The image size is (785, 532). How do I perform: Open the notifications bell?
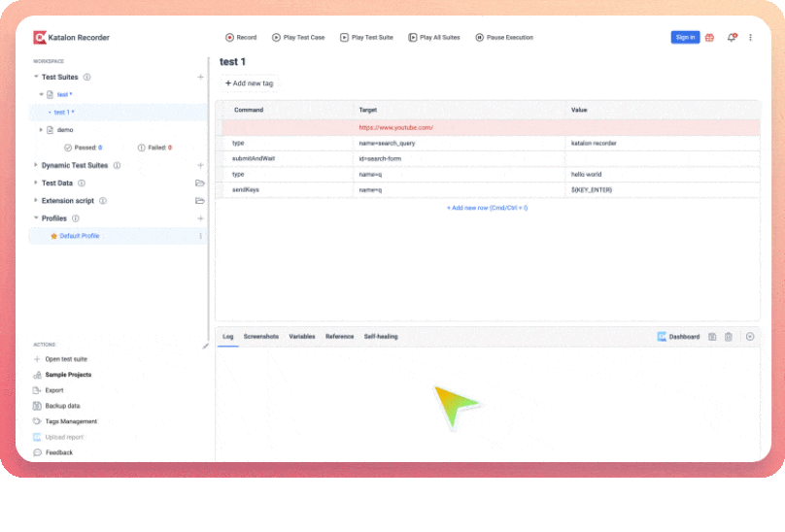pos(732,38)
